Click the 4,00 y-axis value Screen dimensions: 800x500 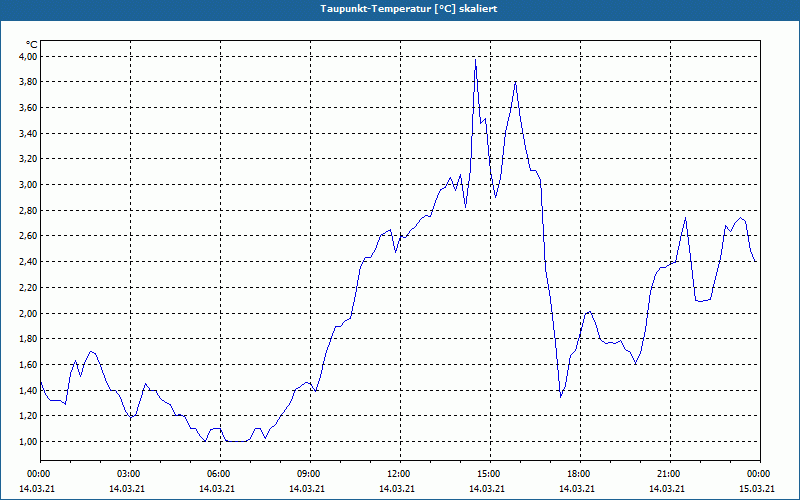tap(28, 56)
